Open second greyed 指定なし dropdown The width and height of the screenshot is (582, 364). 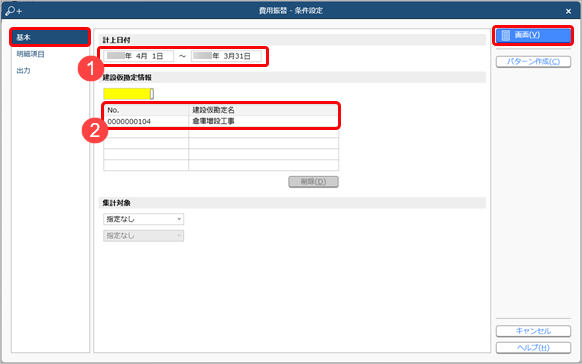[x=143, y=236]
